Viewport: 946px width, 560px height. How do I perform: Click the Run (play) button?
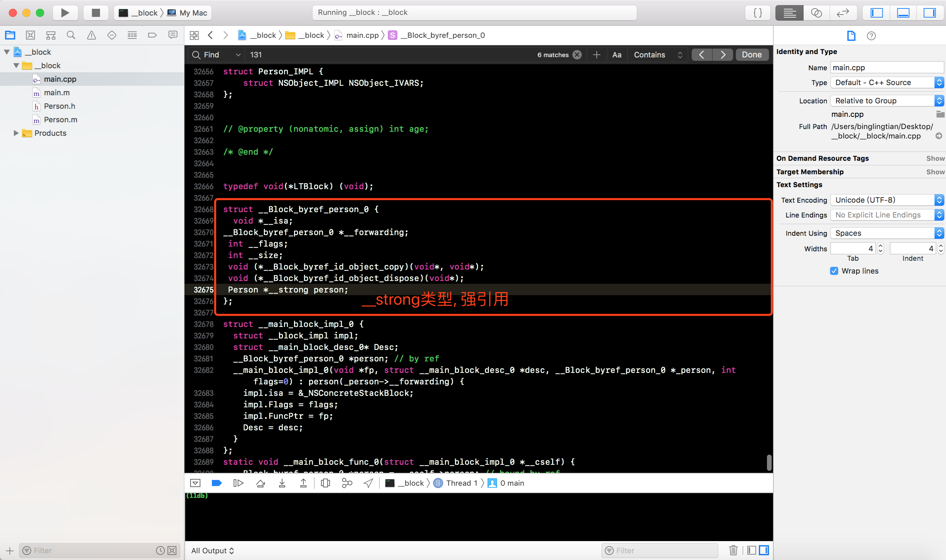point(65,13)
